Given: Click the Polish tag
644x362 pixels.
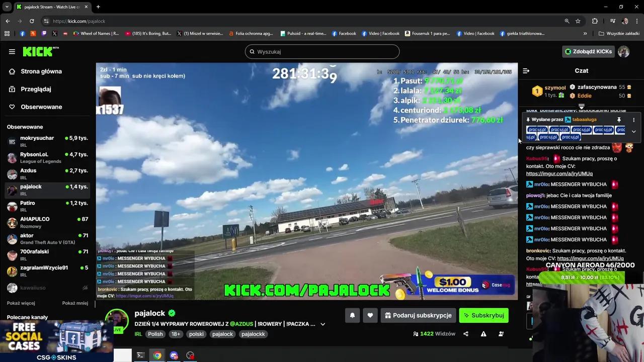Looking at the screenshot, I should [155, 334].
